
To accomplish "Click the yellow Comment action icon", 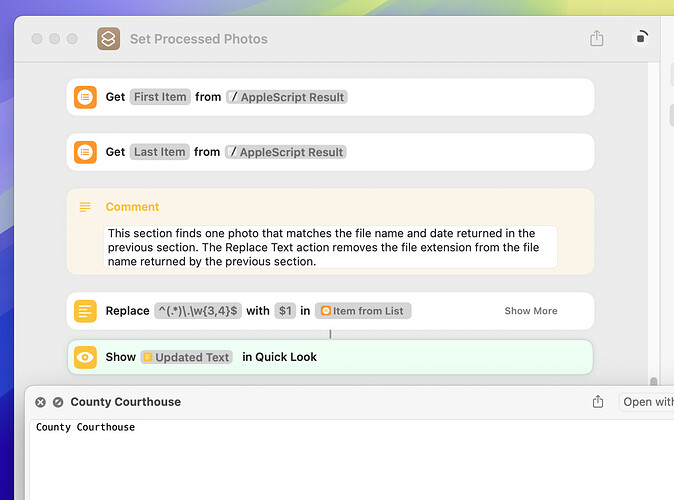I will 86,207.
